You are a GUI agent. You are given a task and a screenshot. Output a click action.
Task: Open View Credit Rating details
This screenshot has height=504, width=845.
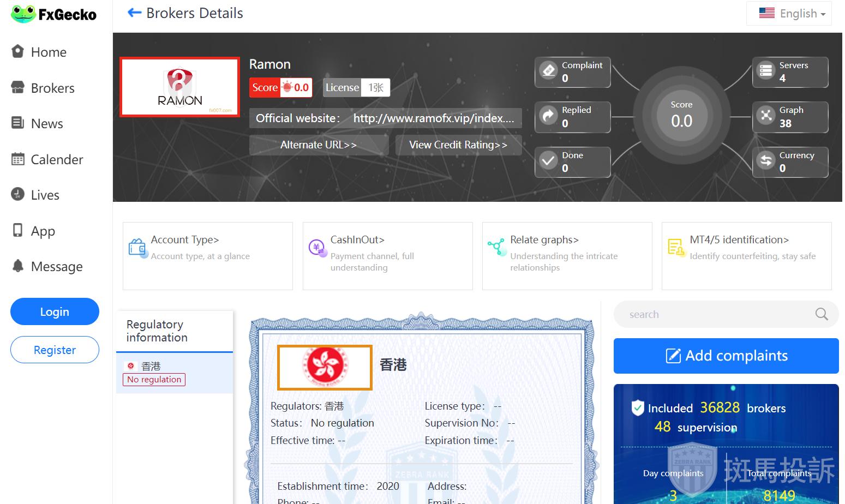(x=458, y=145)
